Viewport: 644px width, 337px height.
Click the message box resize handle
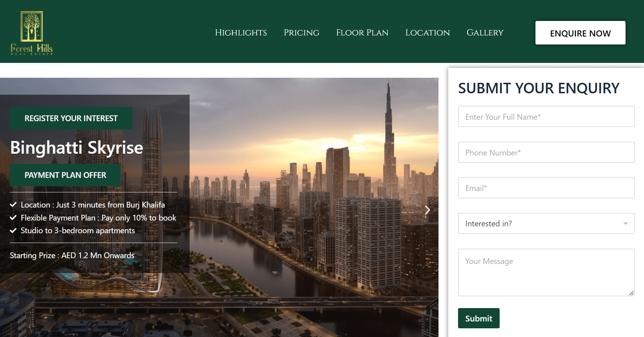pos(631,293)
